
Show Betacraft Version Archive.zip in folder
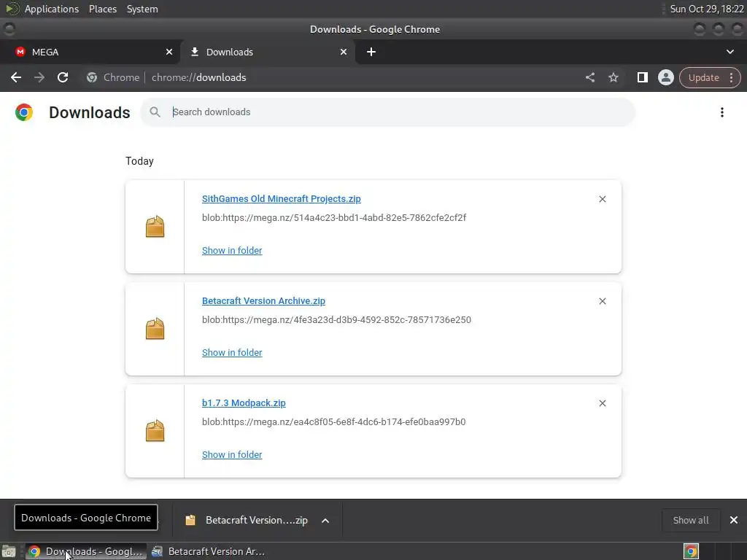click(232, 352)
